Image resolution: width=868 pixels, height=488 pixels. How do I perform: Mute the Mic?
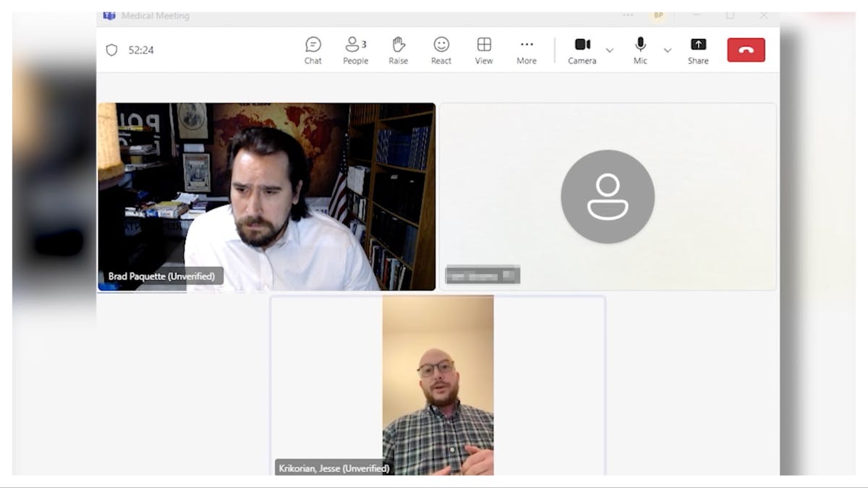(640, 50)
